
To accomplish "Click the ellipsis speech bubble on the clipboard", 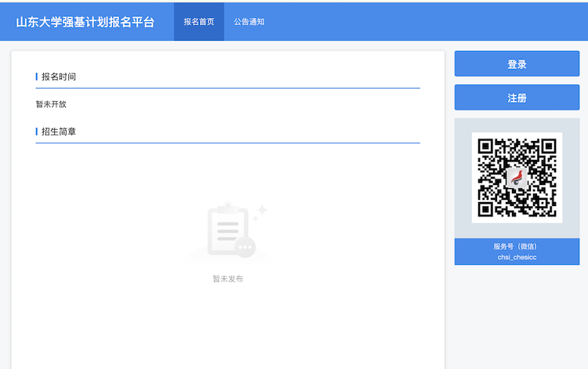I will pyautogui.click(x=245, y=246).
